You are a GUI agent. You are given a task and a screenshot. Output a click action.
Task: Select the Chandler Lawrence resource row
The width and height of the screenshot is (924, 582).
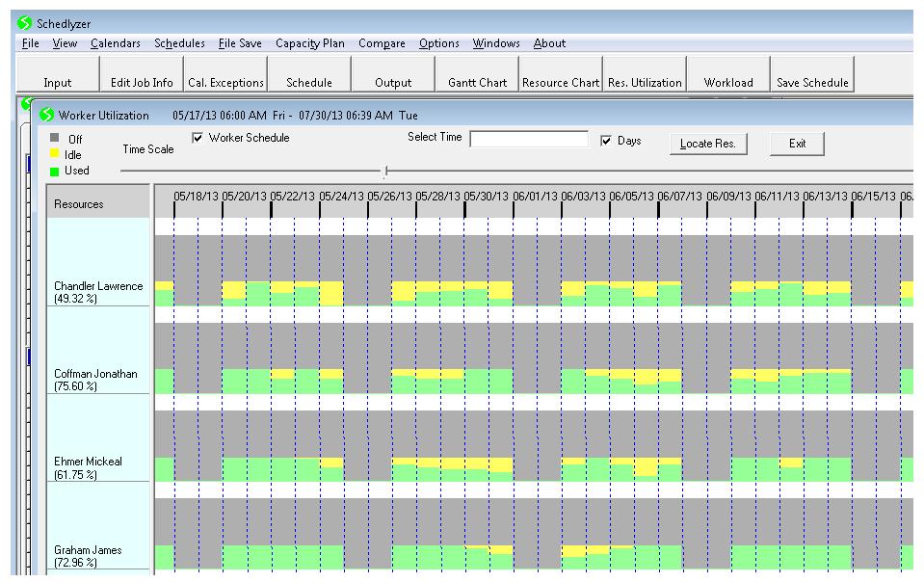[x=98, y=291]
